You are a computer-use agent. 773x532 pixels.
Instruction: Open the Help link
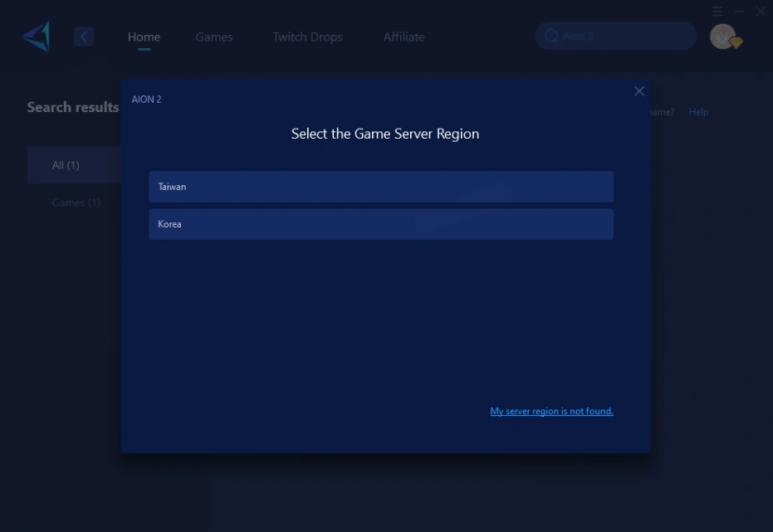pos(698,111)
